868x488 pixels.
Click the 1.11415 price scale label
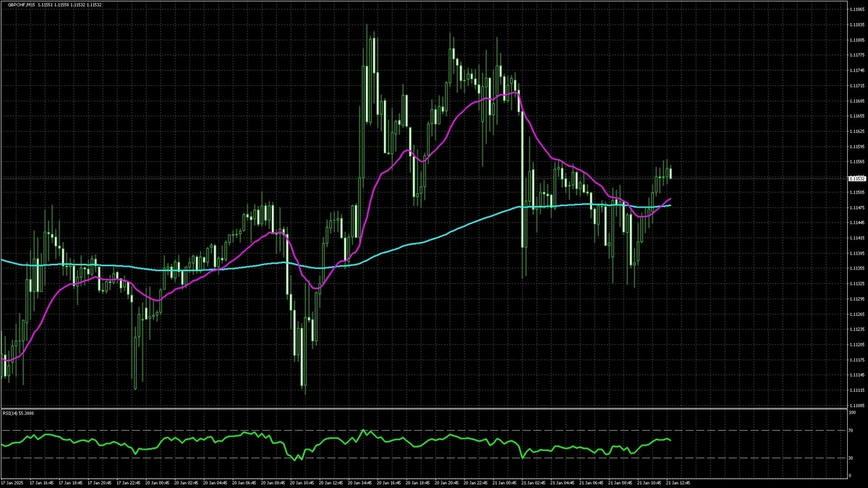coord(856,238)
